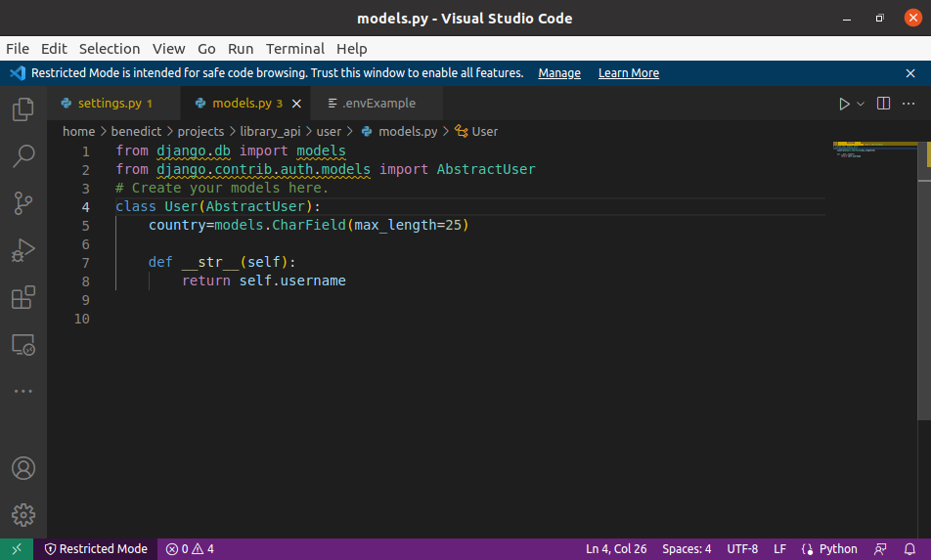Image resolution: width=931 pixels, height=560 pixels.
Task: Expand the models.py breadcrumb
Action: coord(400,131)
